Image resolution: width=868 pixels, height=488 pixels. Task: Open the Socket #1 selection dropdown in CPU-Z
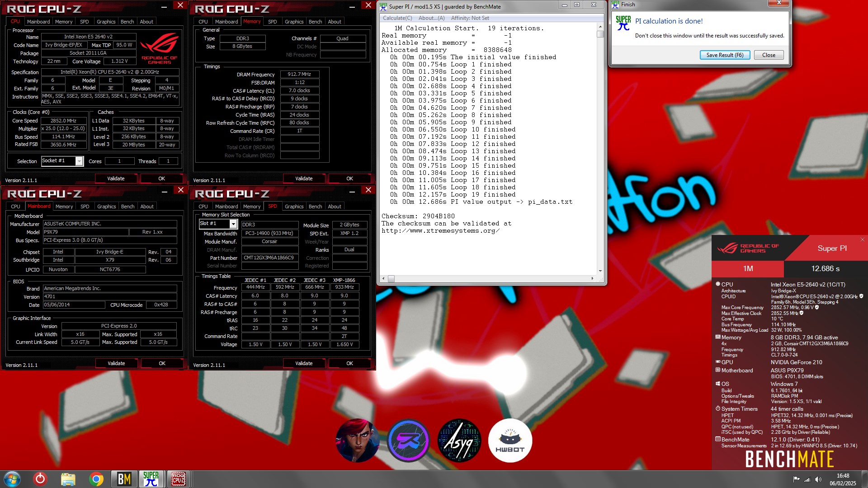(80, 161)
